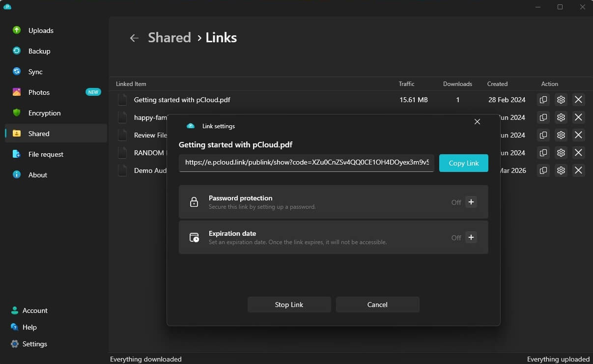Click the Everything uploaded status indicator
Screen dimensions: 593x364
558,359
